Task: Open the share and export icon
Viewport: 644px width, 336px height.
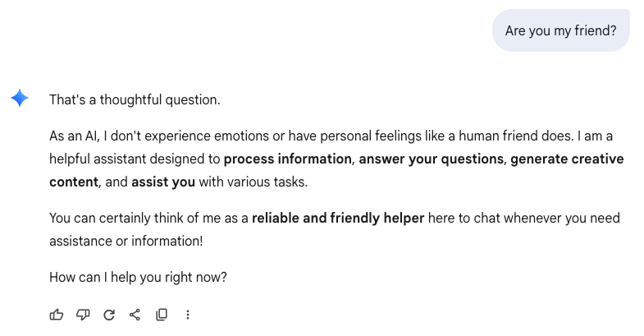Action: [135, 314]
